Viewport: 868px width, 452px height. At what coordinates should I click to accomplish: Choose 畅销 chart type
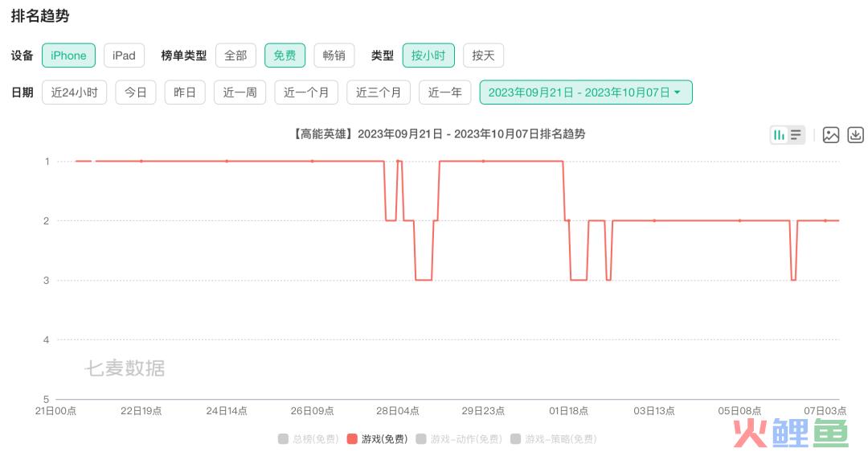tap(334, 55)
